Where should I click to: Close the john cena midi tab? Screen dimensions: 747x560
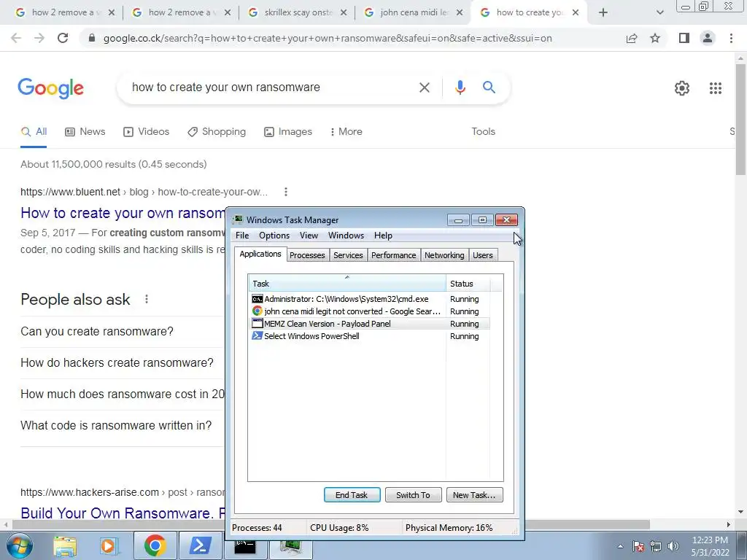[460, 12]
